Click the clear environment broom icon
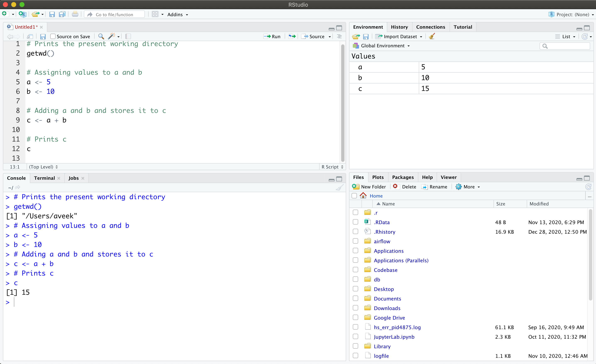The image size is (596, 364). (x=432, y=37)
